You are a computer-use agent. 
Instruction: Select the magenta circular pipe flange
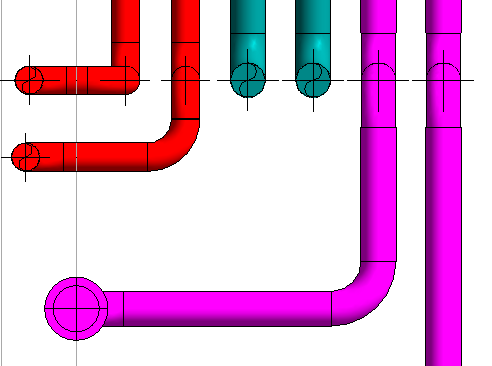(76, 309)
